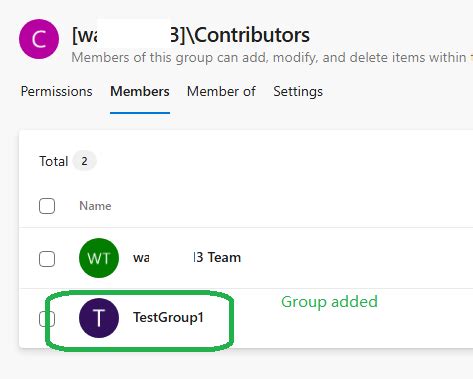473x379 pixels.
Task: Click the group description text beginning Members of this group
Action: click(272, 57)
